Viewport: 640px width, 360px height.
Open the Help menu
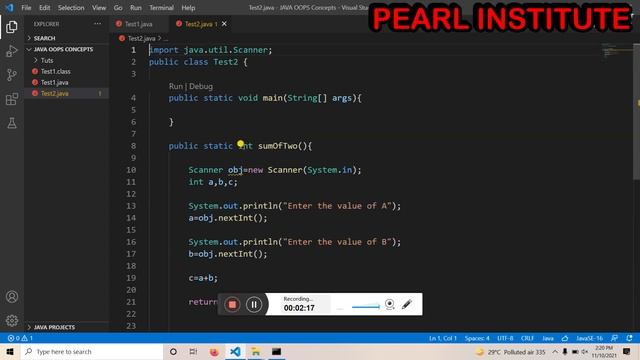click(188, 7)
